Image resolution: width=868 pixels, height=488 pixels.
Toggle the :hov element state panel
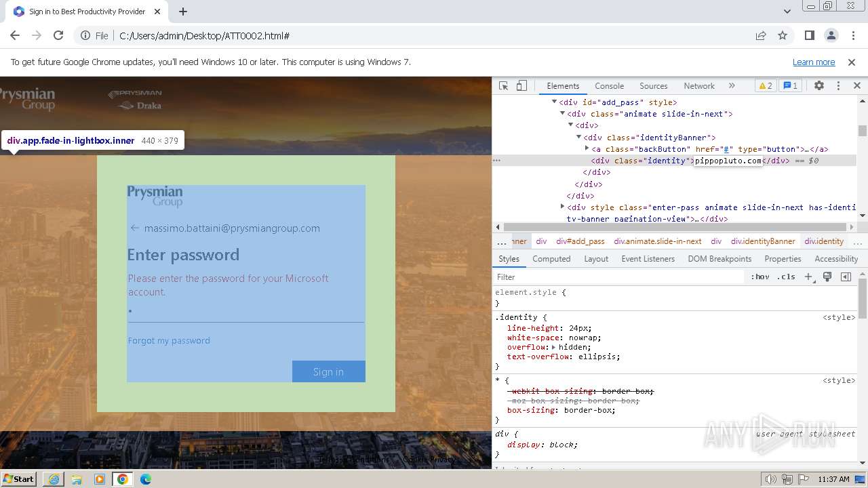tap(760, 277)
